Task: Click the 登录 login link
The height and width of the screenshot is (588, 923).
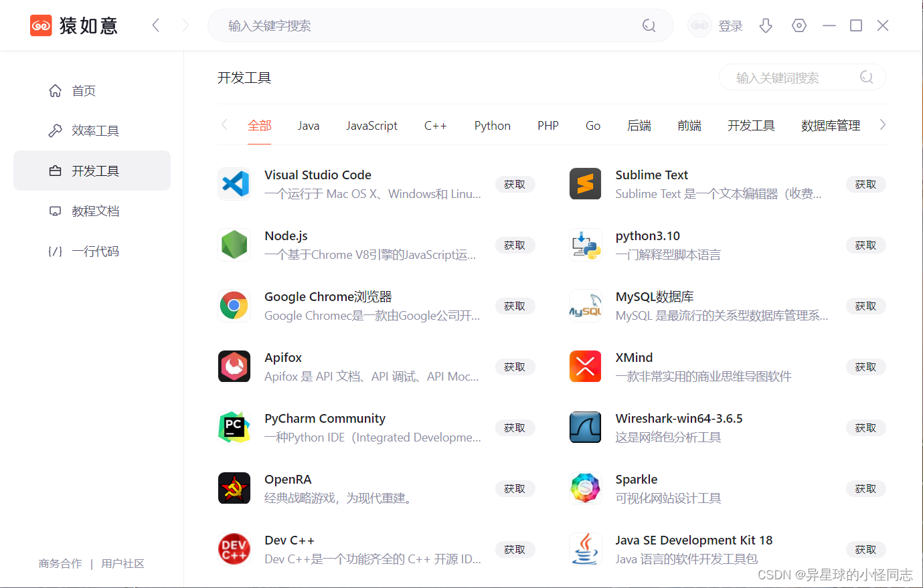Action: (x=730, y=26)
